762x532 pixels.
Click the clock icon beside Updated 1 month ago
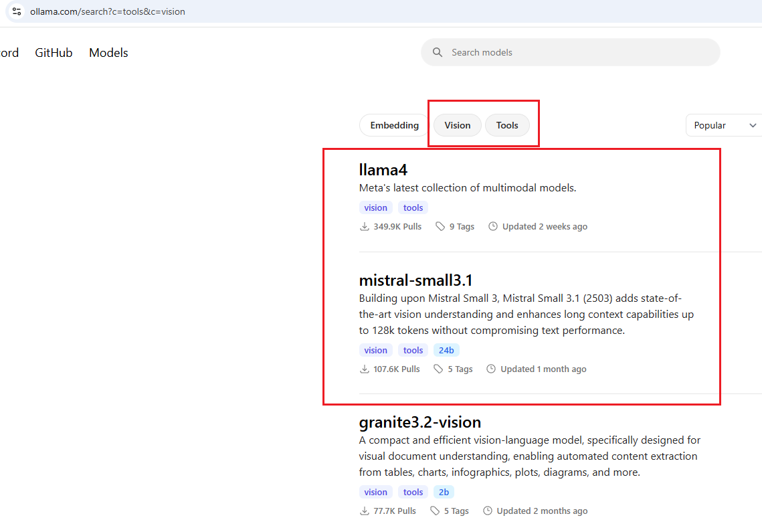coord(491,369)
